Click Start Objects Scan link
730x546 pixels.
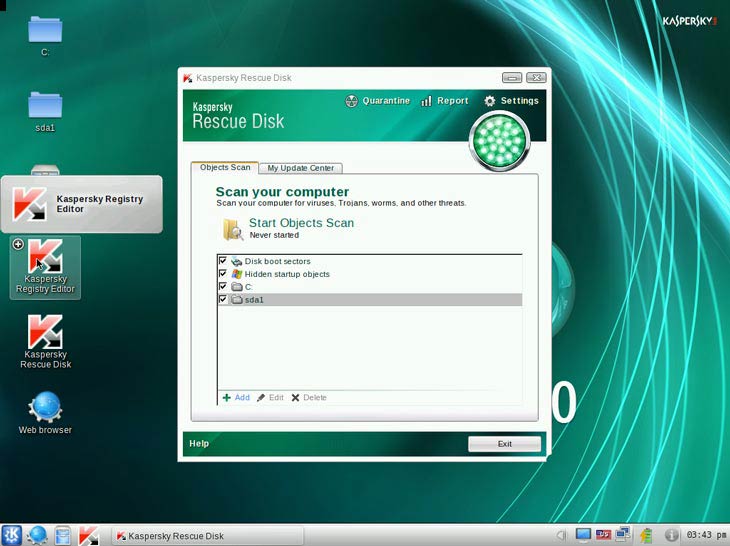point(301,223)
